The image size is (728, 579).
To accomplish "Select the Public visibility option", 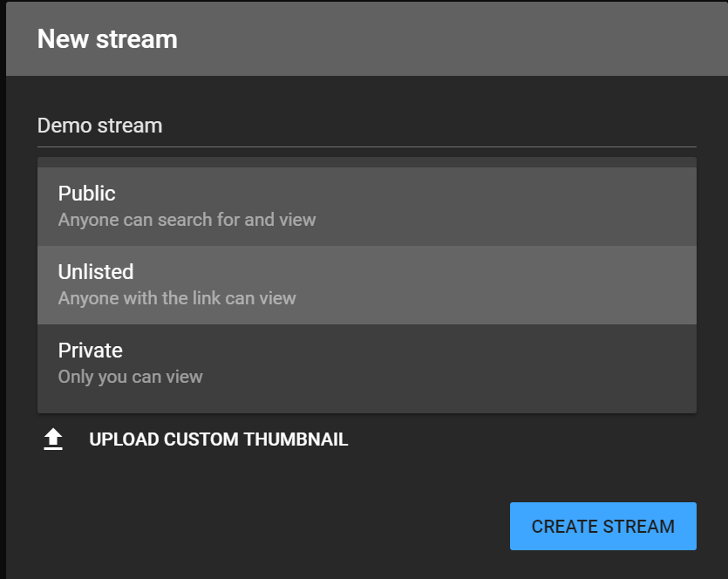I will [366, 206].
